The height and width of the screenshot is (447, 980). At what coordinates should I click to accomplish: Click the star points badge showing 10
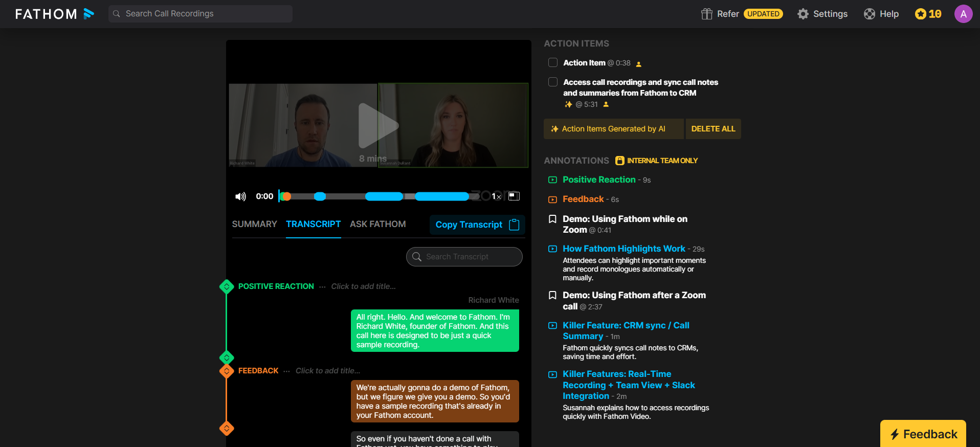[x=928, y=14]
